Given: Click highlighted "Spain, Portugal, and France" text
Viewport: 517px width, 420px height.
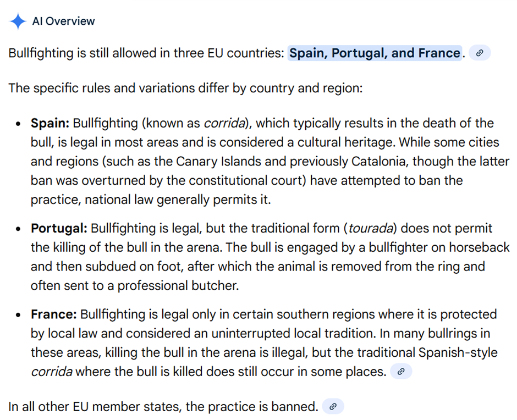Looking at the screenshot, I should (375, 53).
